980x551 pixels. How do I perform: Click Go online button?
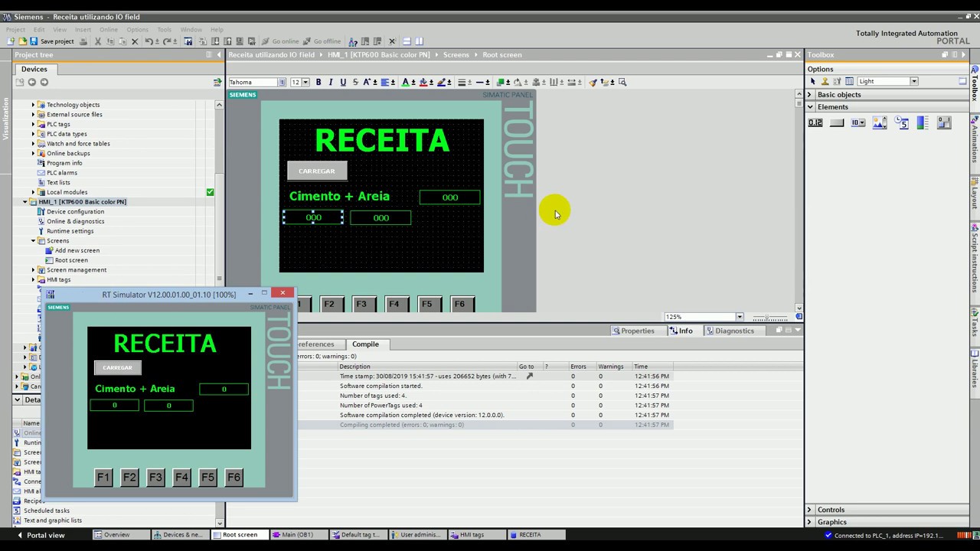[280, 41]
